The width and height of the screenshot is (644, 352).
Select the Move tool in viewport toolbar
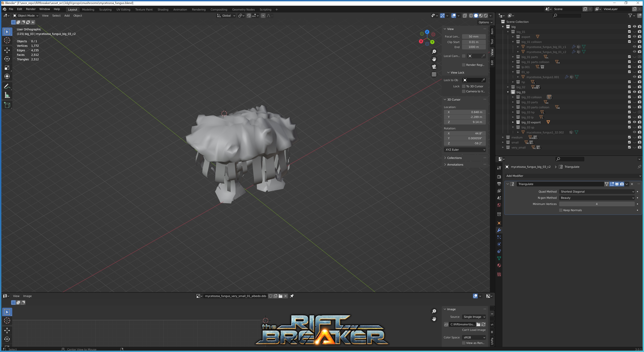[7, 50]
